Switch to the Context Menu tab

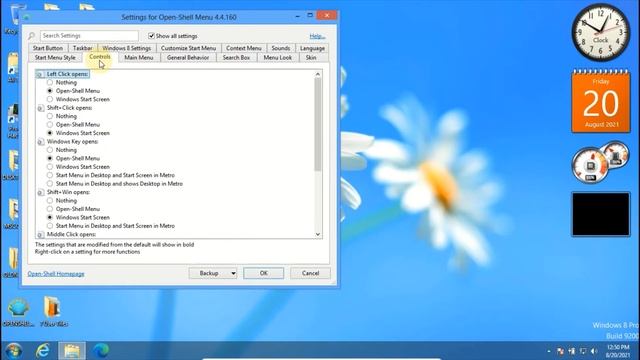(x=244, y=48)
